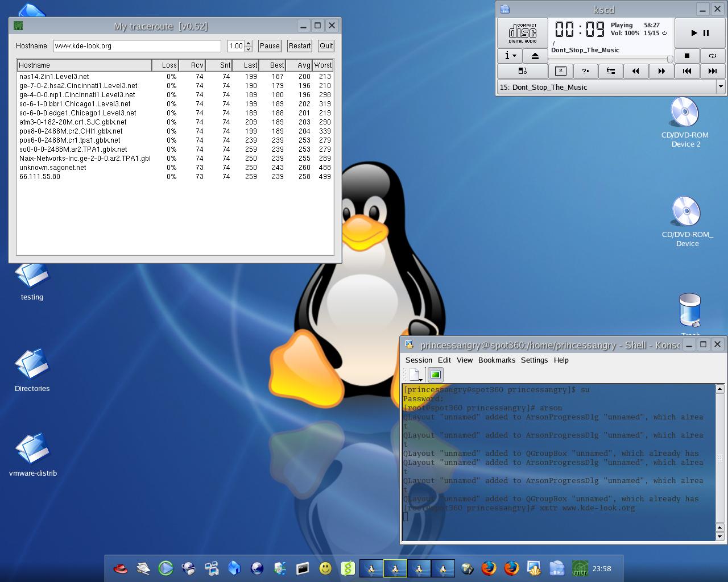
Task: Select the vmware-distrib desktop folder icon
Action: coord(33,455)
